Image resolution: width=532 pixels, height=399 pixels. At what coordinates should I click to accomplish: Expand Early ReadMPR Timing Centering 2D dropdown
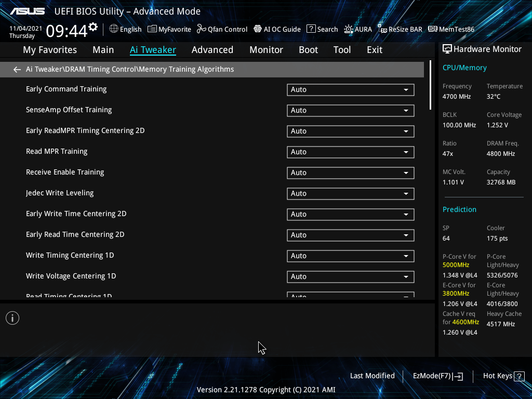click(x=351, y=131)
